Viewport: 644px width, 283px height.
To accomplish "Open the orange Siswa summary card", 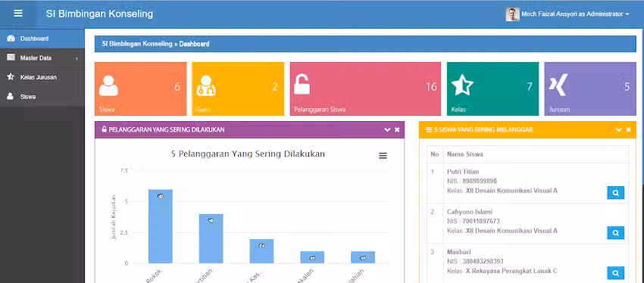I will click(140, 89).
